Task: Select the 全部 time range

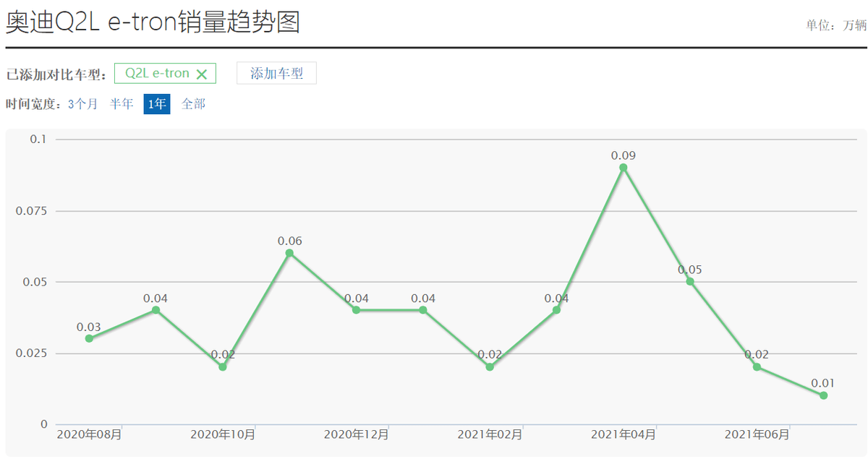Action: (193, 104)
